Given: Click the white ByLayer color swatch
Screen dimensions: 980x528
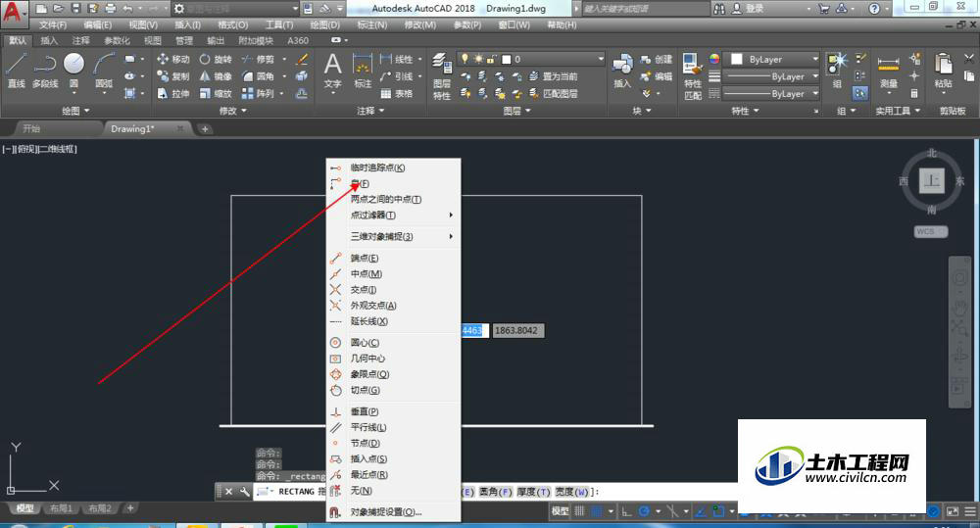Looking at the screenshot, I should [737, 59].
